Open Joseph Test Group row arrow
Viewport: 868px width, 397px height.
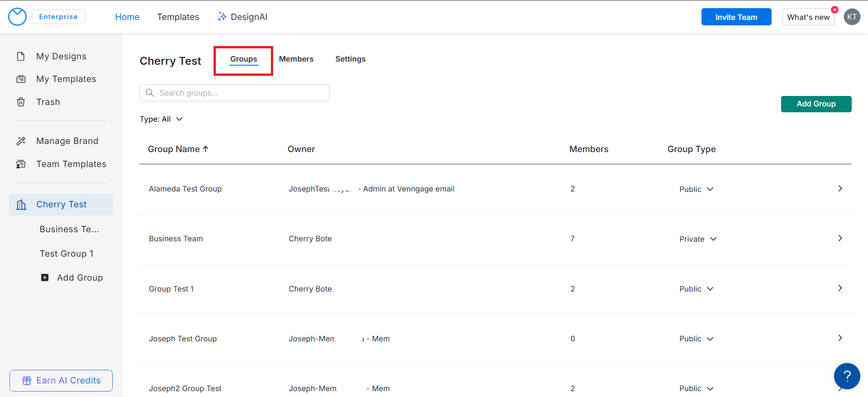click(x=840, y=338)
